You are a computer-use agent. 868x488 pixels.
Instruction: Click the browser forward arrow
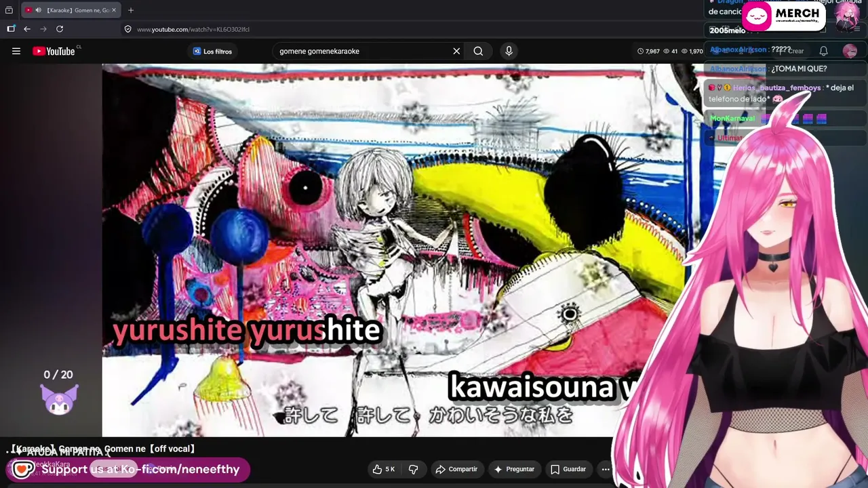coord(43,29)
